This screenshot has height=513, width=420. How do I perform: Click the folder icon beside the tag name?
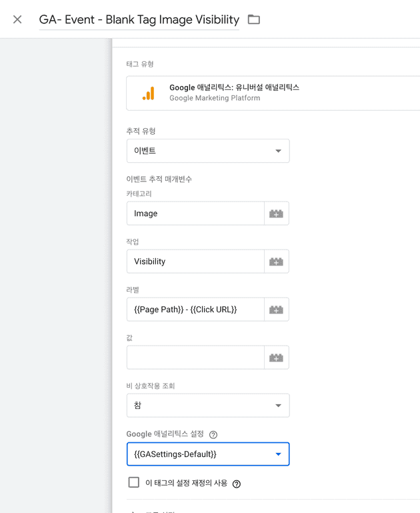[254, 19]
